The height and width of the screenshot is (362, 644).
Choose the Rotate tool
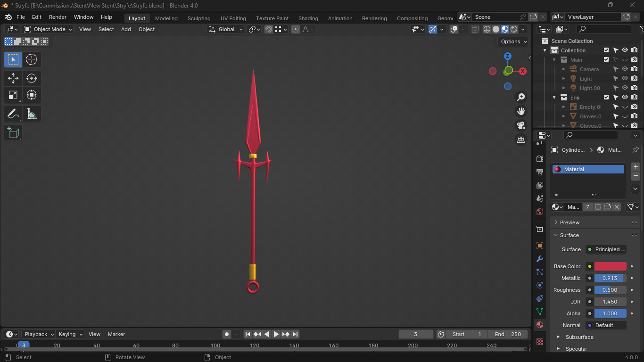[x=32, y=78]
